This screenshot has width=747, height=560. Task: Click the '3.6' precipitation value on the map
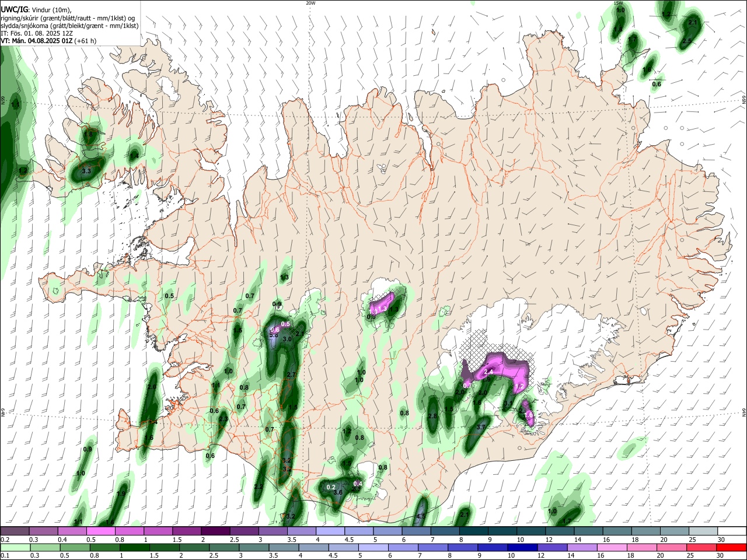pos(337,493)
